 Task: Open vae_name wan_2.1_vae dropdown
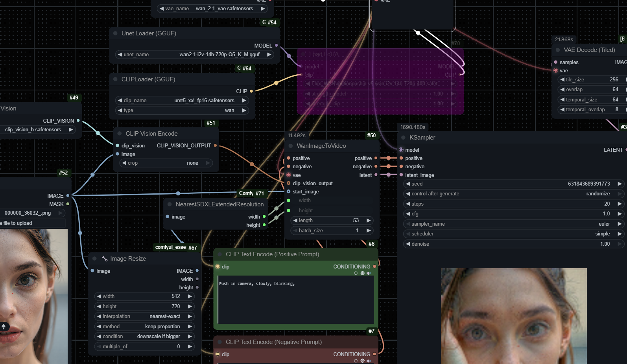click(212, 9)
